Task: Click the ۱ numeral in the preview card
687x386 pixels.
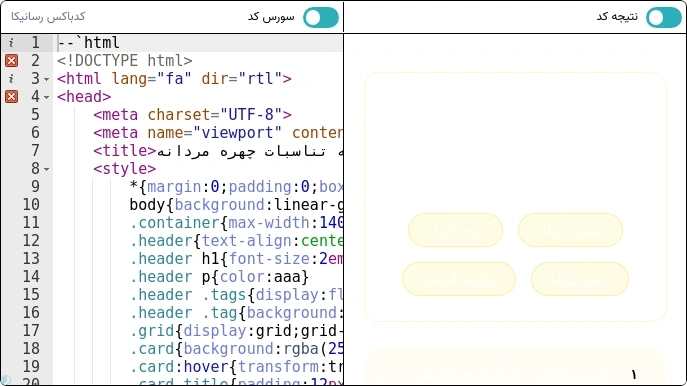Action: (x=634, y=374)
